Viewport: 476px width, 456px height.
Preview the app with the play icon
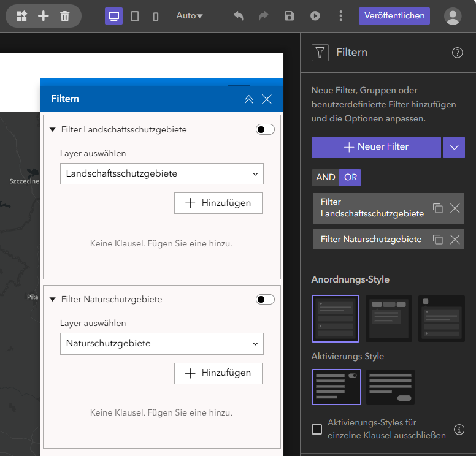(315, 16)
